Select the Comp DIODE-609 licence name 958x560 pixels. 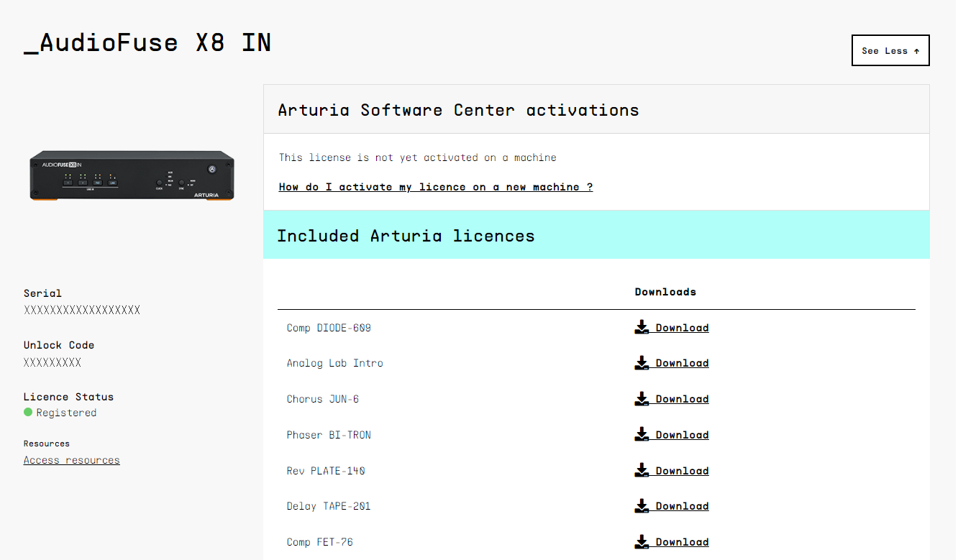click(x=329, y=328)
